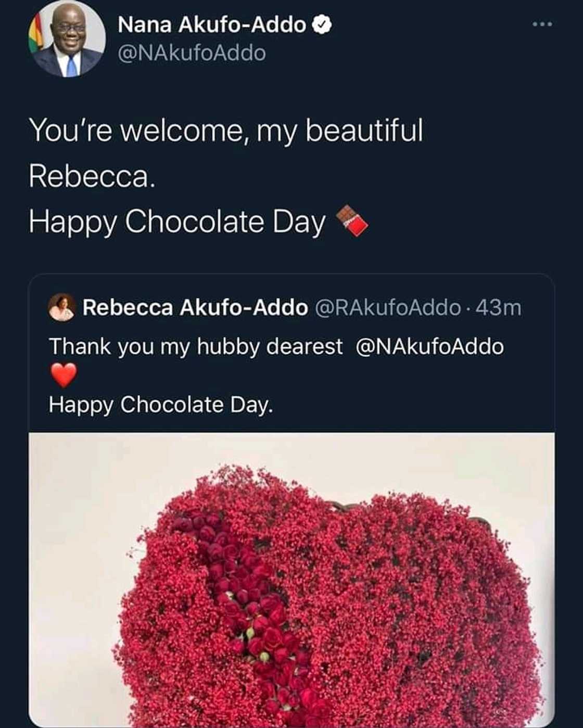Click Rebecca Akufo-Addo's small avatar
Viewport: 583px width, 728px height.
(x=61, y=308)
